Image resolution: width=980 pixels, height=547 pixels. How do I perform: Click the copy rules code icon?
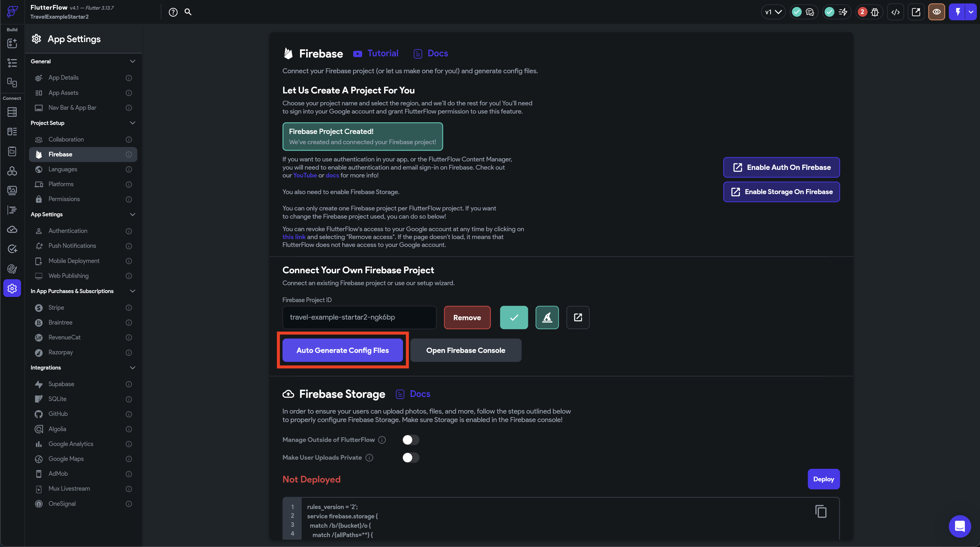tap(821, 511)
